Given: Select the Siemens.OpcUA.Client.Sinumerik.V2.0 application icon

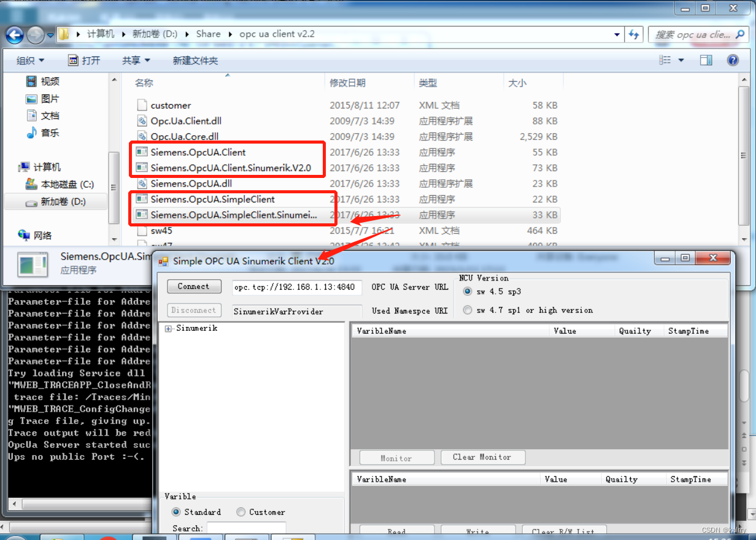Looking at the screenshot, I should pos(142,168).
